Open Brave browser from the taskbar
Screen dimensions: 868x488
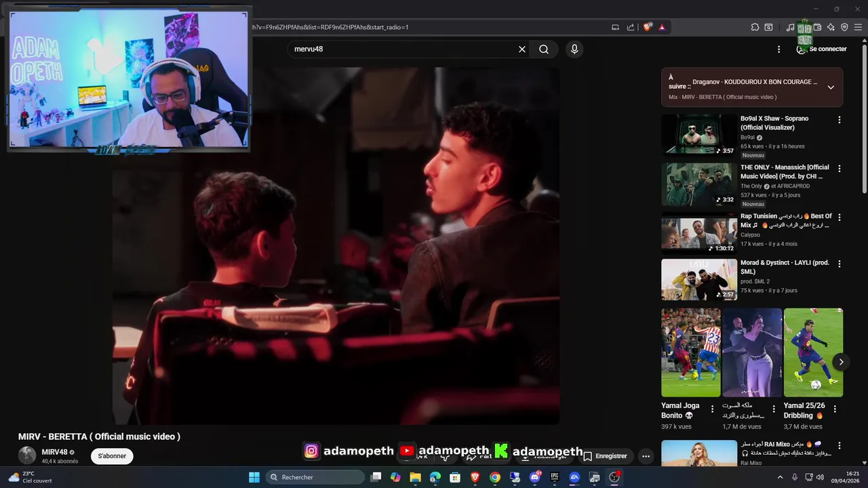(x=475, y=477)
